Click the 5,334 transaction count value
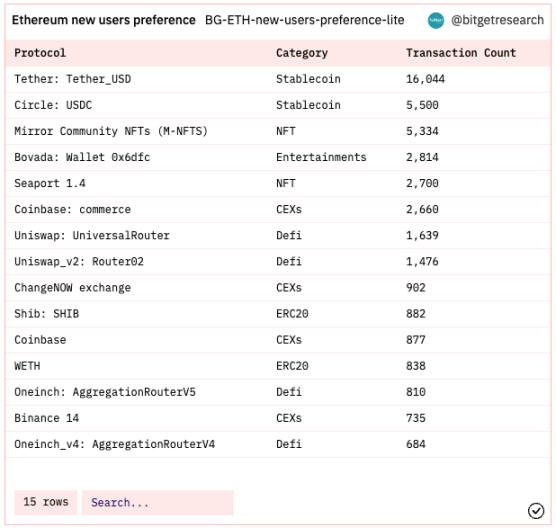 coord(422,131)
